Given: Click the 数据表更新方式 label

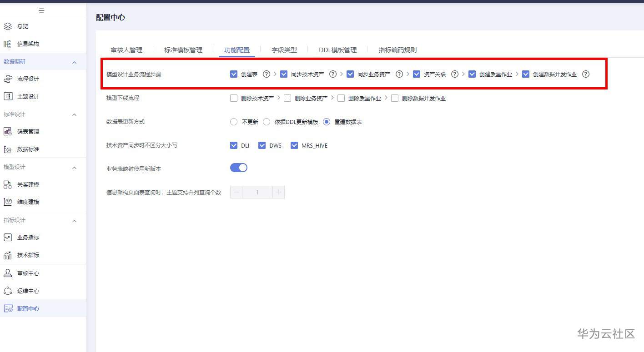Looking at the screenshot, I should click(126, 122).
